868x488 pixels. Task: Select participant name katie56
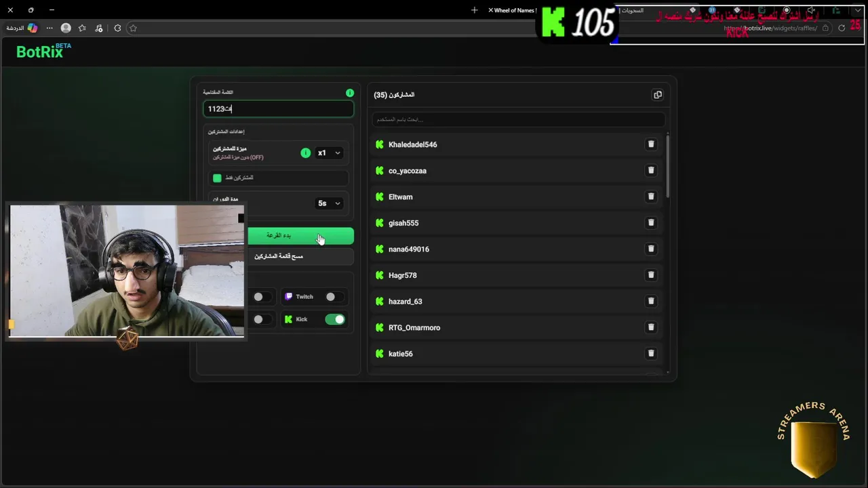point(401,354)
